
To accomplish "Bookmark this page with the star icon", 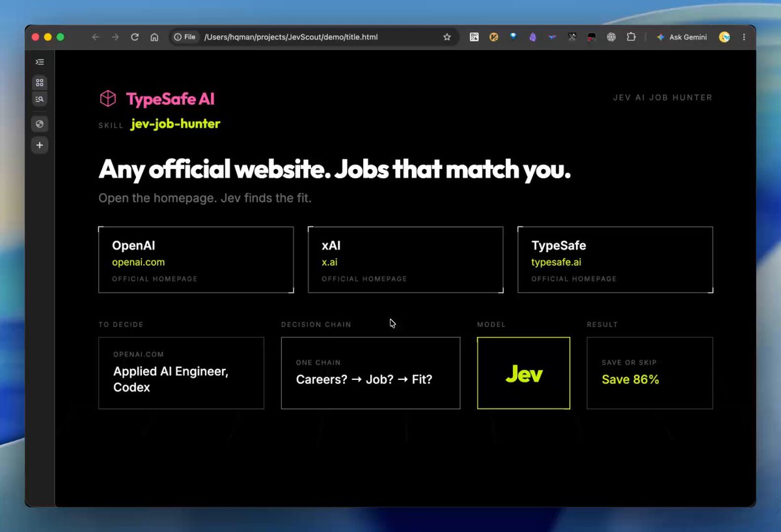I will (447, 37).
